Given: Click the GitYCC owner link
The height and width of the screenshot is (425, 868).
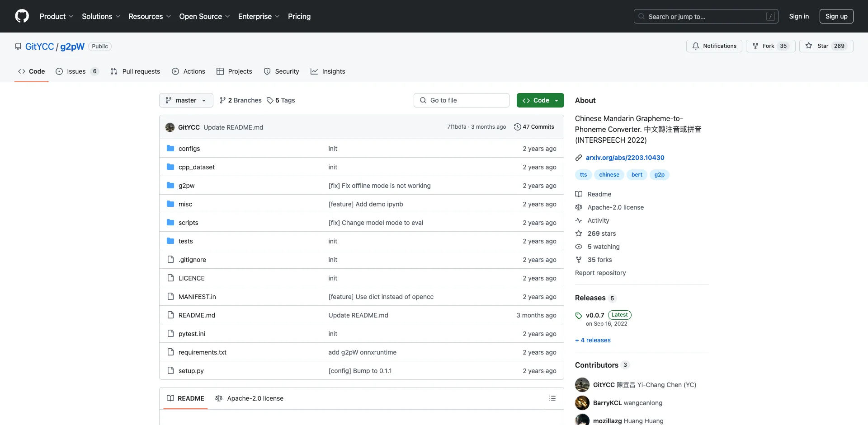Looking at the screenshot, I should [39, 47].
